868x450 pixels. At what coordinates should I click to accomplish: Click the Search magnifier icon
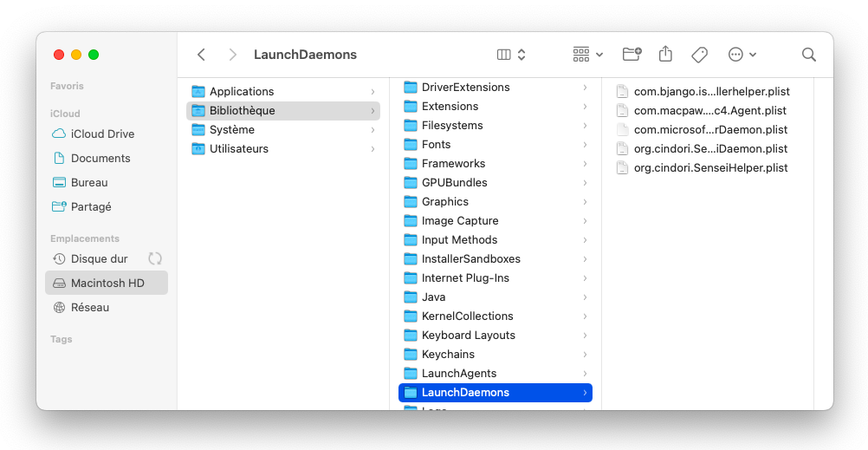[x=809, y=55]
